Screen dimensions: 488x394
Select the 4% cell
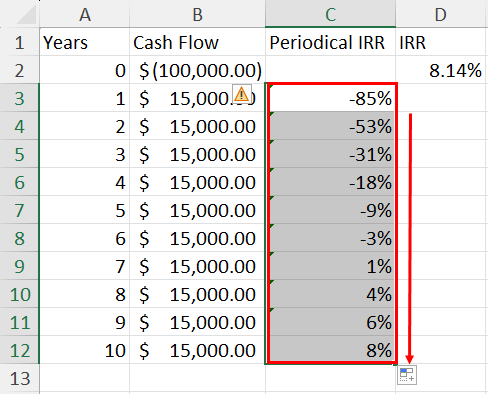pos(330,294)
